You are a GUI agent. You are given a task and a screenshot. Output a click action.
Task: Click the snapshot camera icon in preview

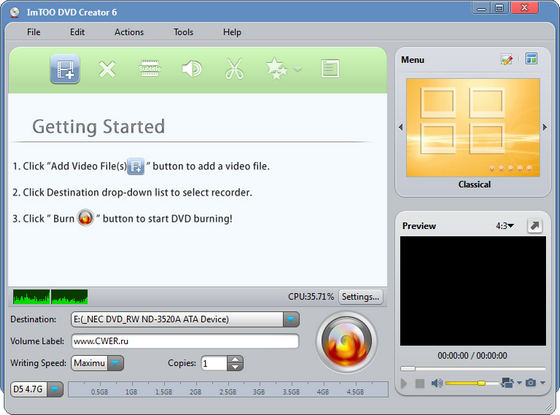[x=531, y=383]
